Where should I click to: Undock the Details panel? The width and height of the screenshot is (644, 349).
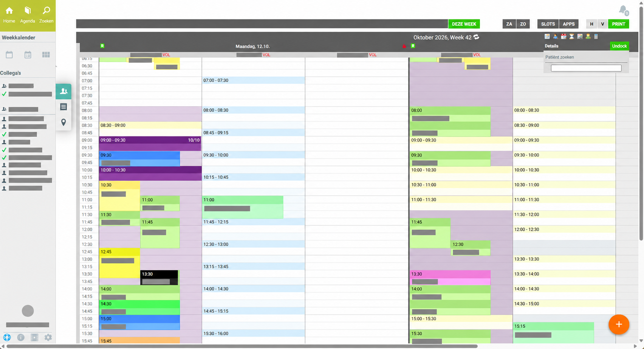(619, 46)
